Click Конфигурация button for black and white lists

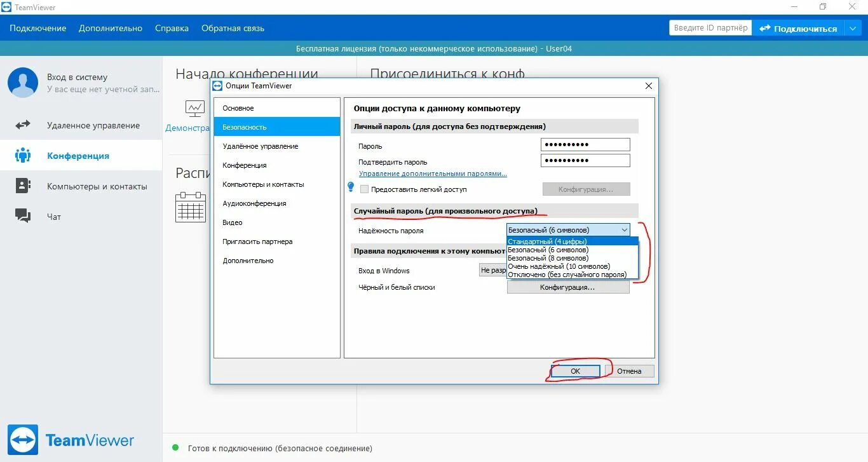click(568, 287)
